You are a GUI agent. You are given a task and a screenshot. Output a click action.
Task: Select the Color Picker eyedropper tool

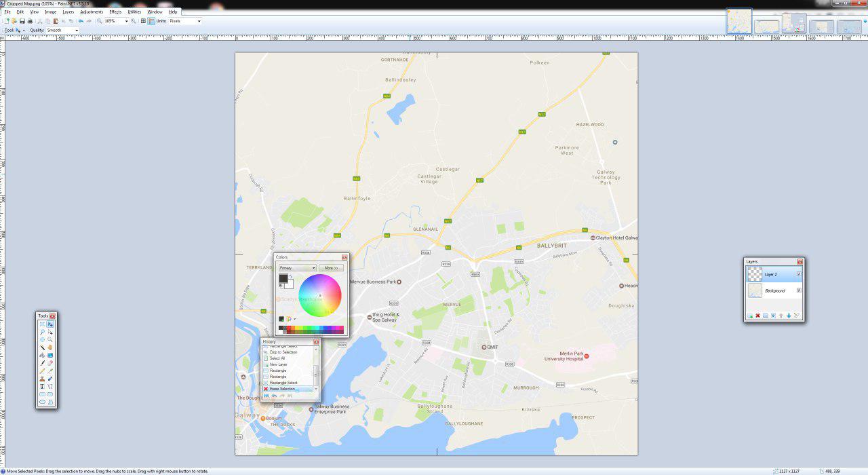point(50,371)
